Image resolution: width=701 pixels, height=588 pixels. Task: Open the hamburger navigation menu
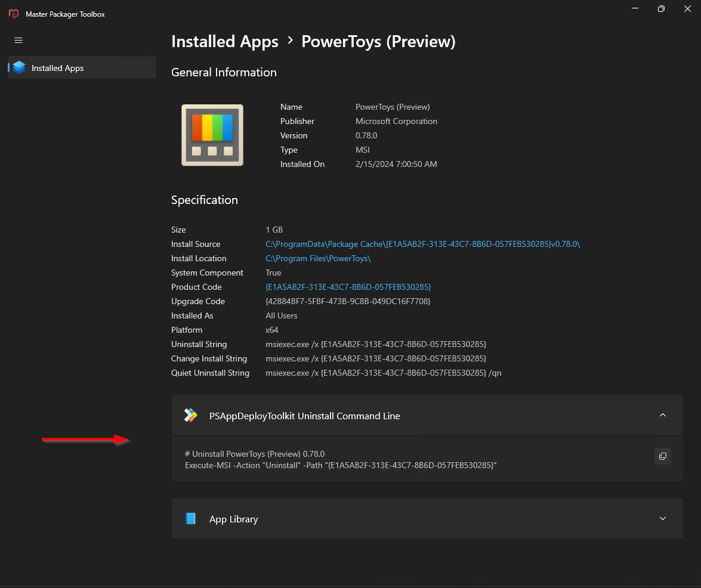tap(18, 40)
